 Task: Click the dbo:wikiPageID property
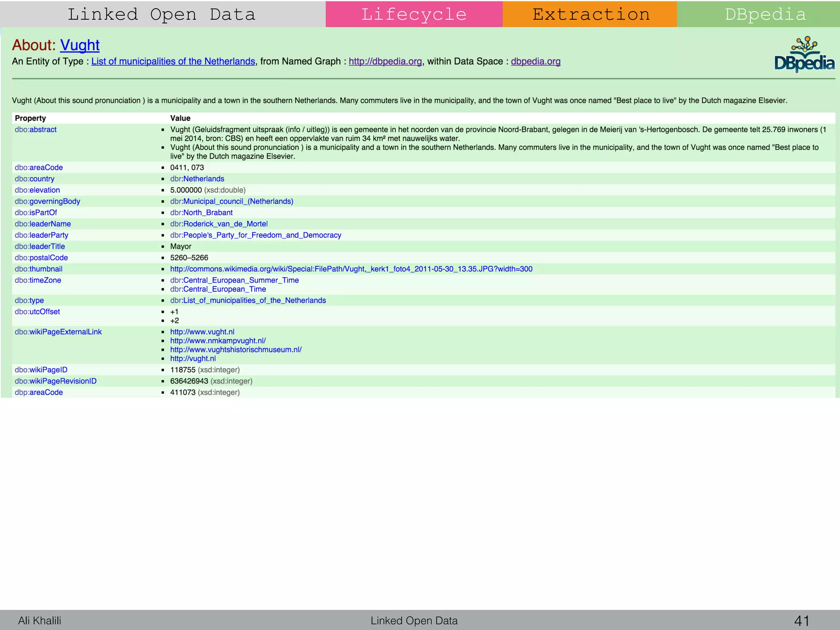41,370
